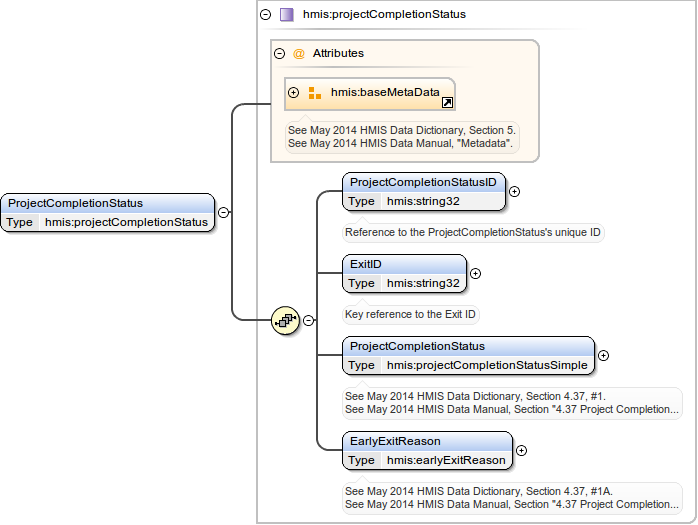Expand the ExitID element
Screen dimensions: 698x525
click(475, 273)
